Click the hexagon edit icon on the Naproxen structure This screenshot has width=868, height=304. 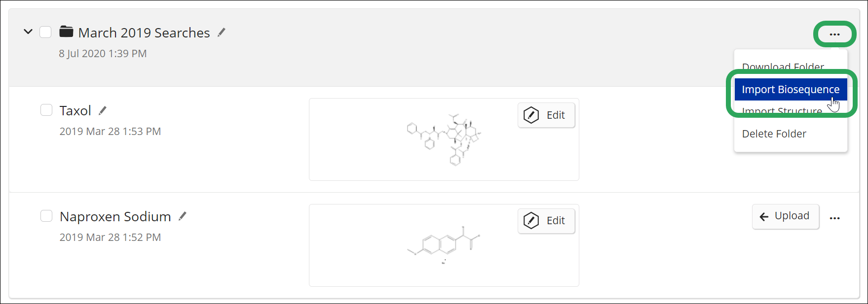[531, 221]
